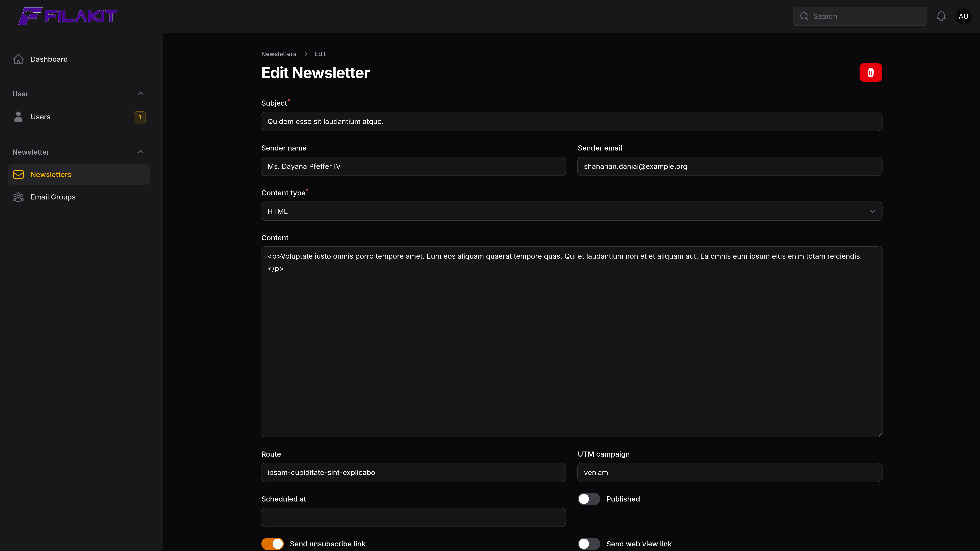This screenshot has height=551, width=980.
Task: Click the UTM campaign field
Action: click(730, 472)
